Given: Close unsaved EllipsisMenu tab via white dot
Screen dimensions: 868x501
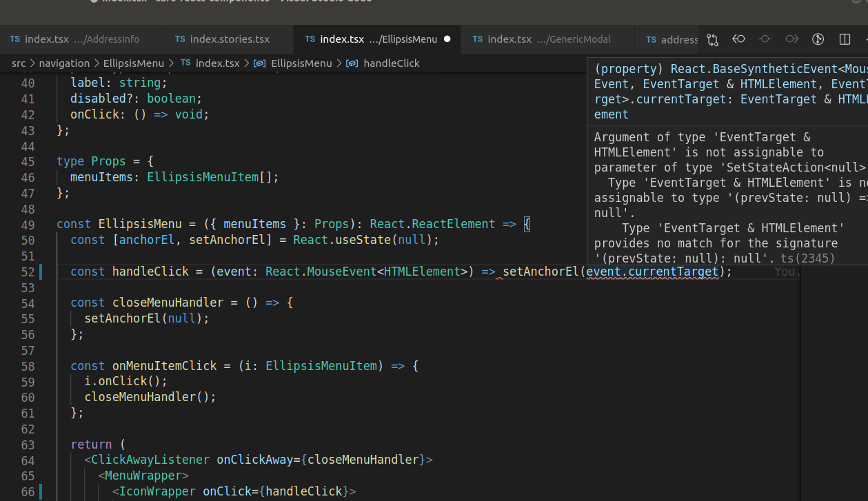Looking at the screenshot, I should [x=447, y=39].
